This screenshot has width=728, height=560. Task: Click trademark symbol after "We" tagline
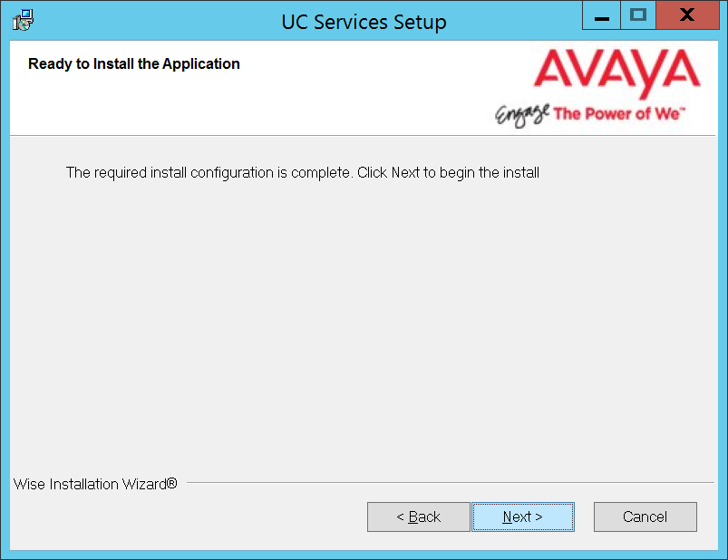coord(683,110)
